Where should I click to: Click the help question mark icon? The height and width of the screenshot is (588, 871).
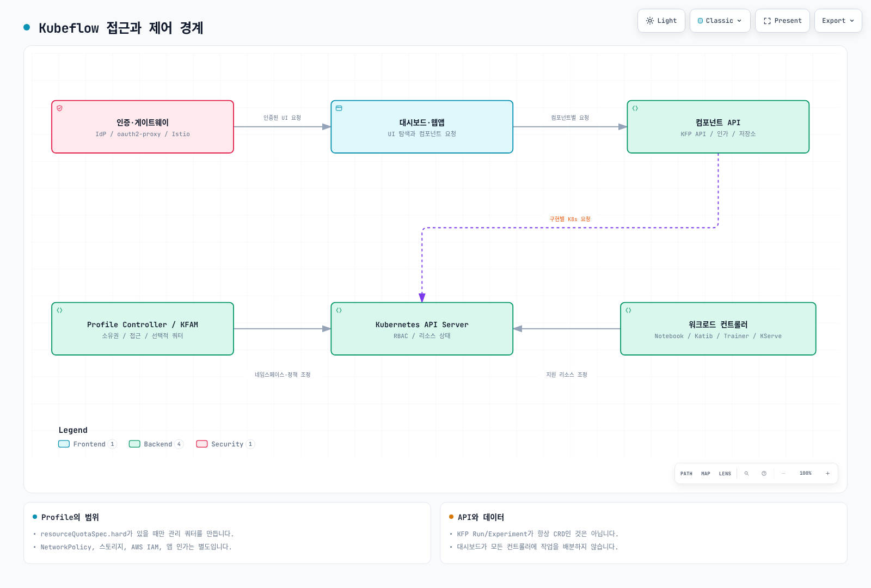click(764, 474)
